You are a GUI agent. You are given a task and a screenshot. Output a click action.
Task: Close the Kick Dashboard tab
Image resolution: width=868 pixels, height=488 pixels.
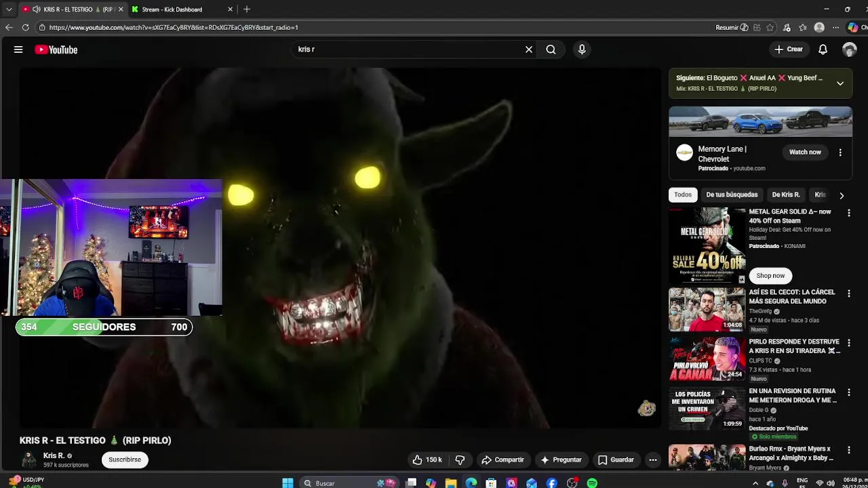pos(230,9)
